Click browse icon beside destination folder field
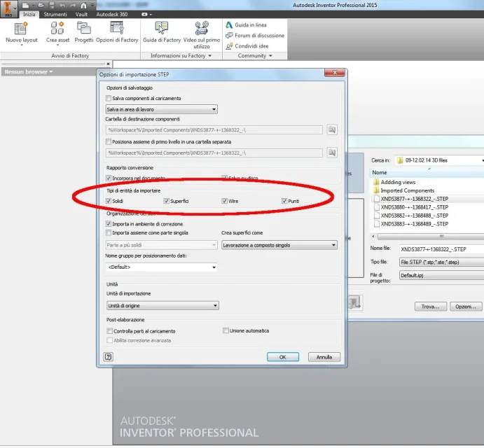The width and height of the screenshot is (484, 448). pos(332,129)
